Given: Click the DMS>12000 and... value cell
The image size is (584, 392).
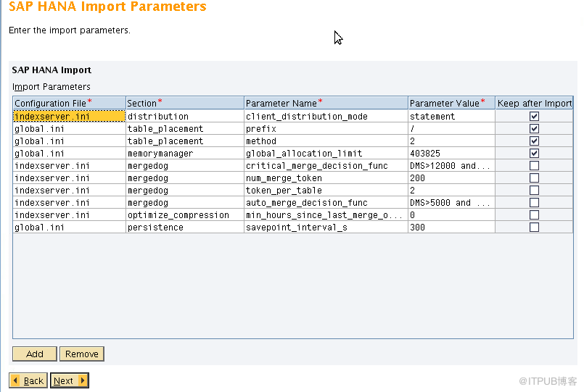Looking at the screenshot, I should [x=451, y=165].
